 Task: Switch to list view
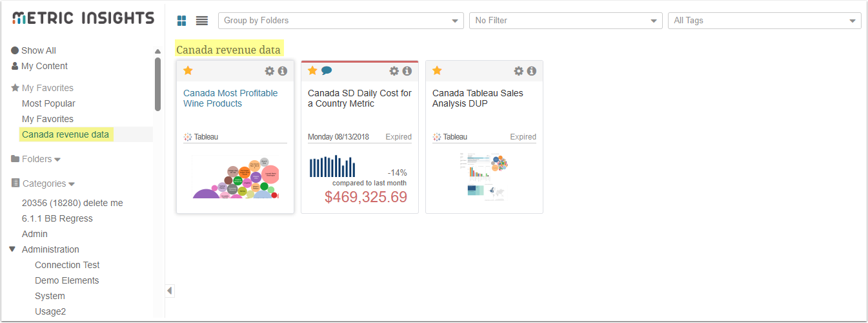[x=202, y=21]
